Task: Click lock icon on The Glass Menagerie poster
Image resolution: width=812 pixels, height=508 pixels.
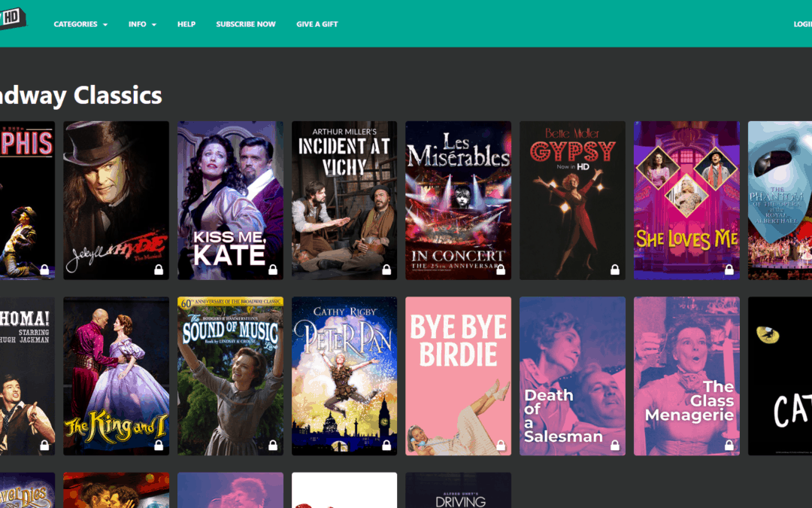Action: point(729,446)
